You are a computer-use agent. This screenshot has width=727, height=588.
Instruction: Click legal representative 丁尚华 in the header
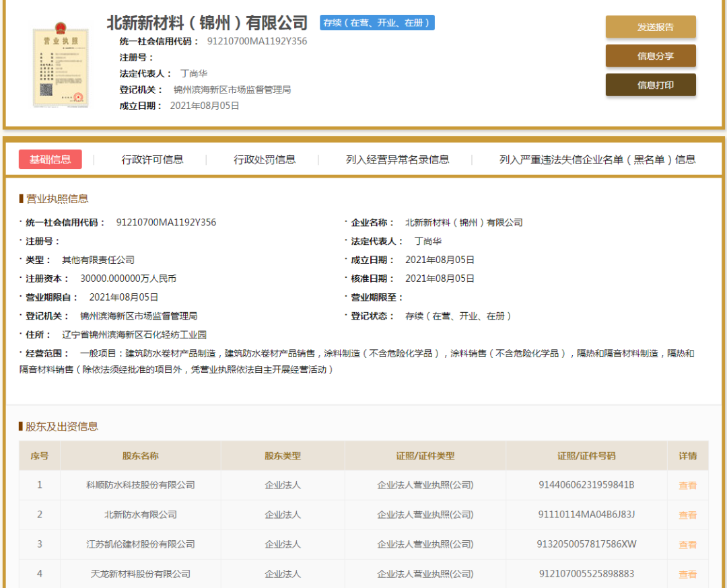[x=193, y=74]
